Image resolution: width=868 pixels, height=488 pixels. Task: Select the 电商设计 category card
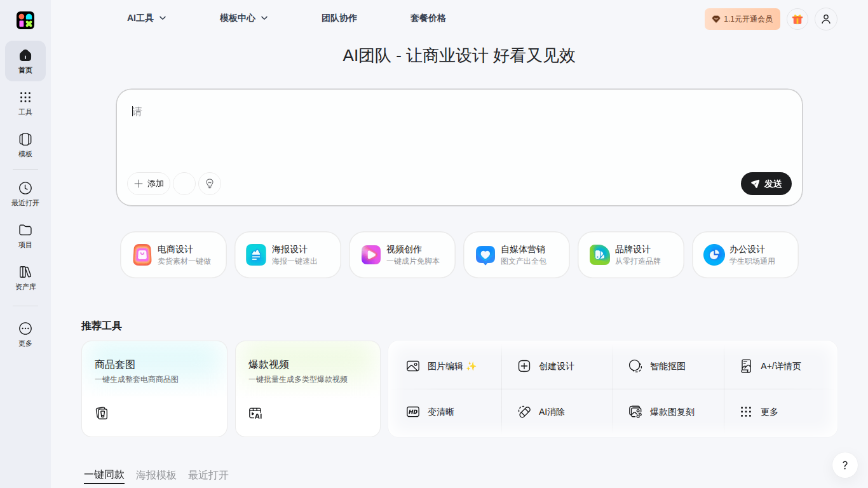pyautogui.click(x=173, y=255)
